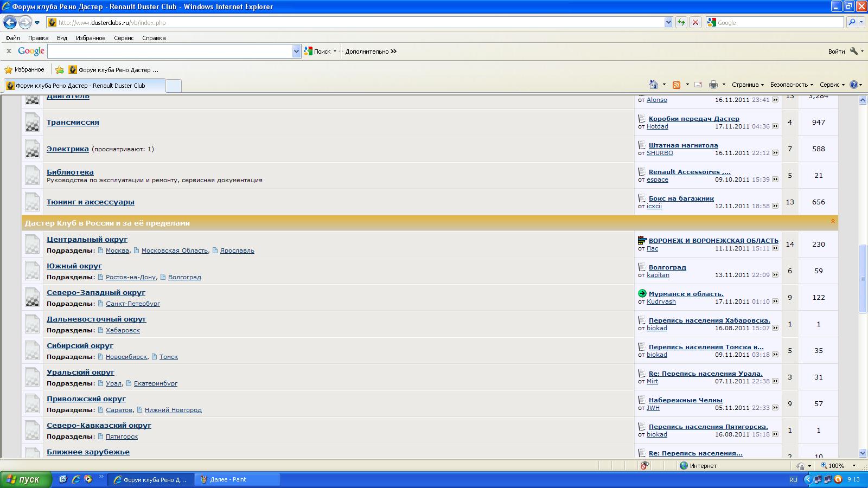Screen dimensions: 868x488
Task: Click the Refresh page icon
Action: coord(681,22)
